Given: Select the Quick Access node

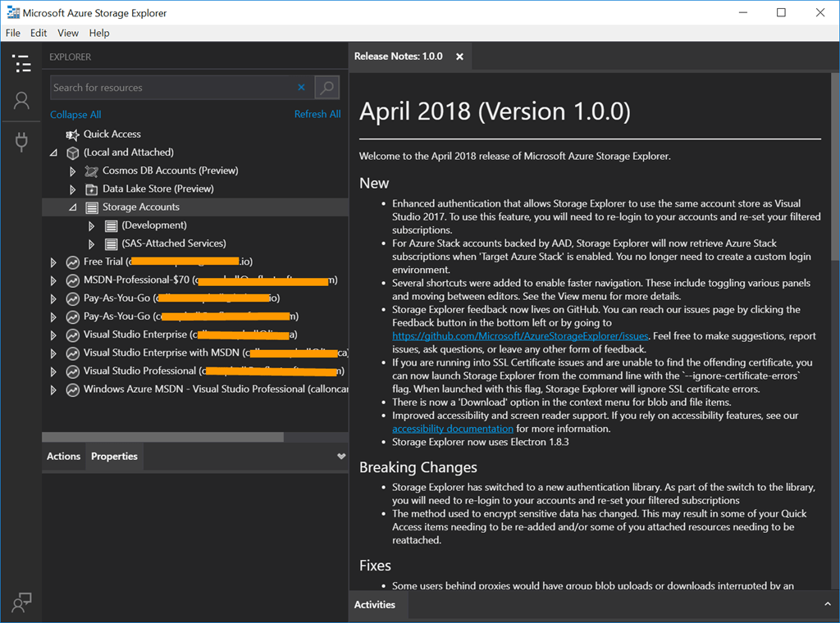Looking at the screenshot, I should 112,134.
